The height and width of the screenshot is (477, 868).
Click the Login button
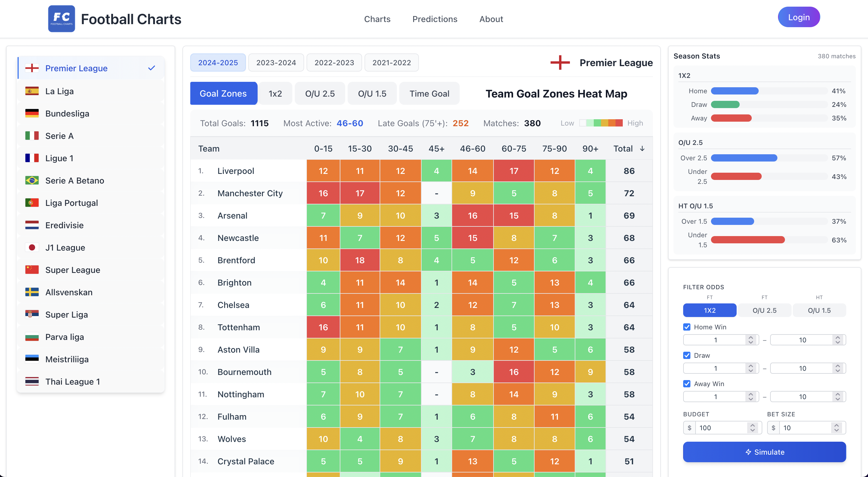pos(799,17)
